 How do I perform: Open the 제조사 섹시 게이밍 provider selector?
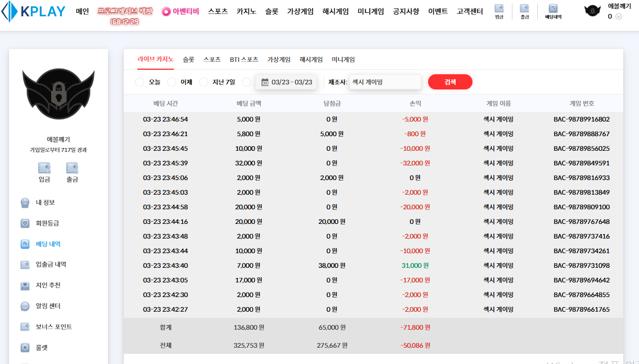385,82
